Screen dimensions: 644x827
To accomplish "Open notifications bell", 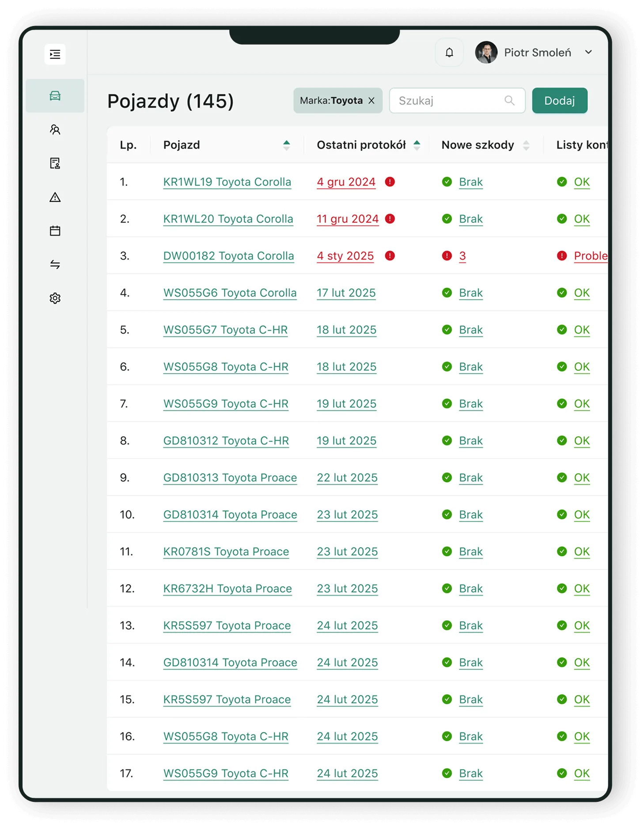I will (449, 53).
